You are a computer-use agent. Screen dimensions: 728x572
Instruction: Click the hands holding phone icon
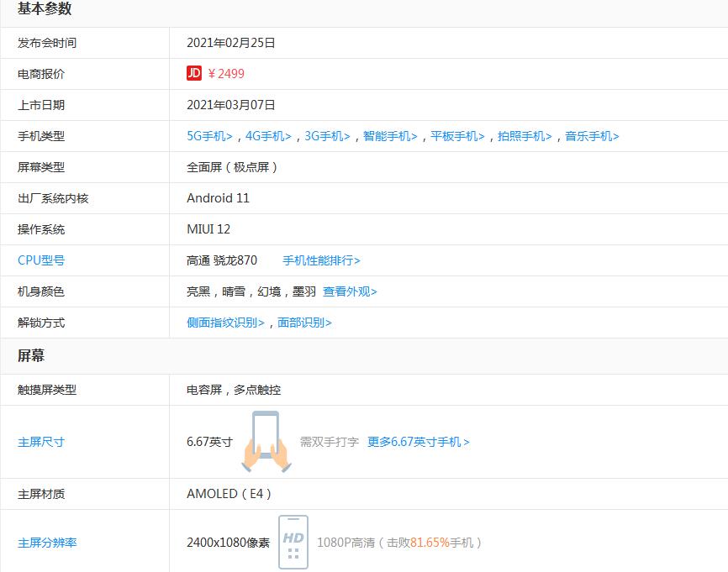pyautogui.click(x=266, y=442)
